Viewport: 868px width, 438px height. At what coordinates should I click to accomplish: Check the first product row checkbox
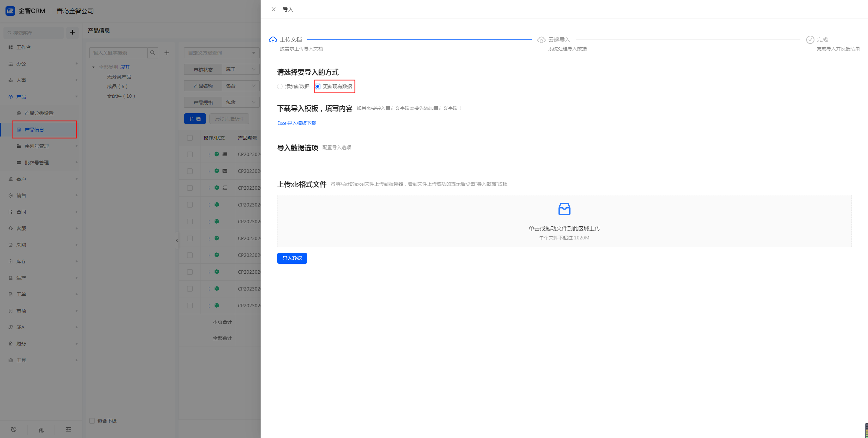click(x=190, y=154)
